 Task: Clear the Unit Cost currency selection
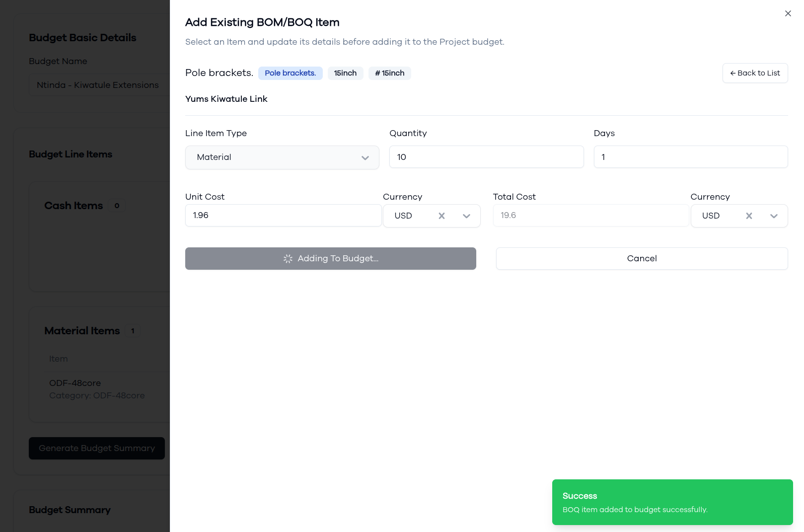441,216
